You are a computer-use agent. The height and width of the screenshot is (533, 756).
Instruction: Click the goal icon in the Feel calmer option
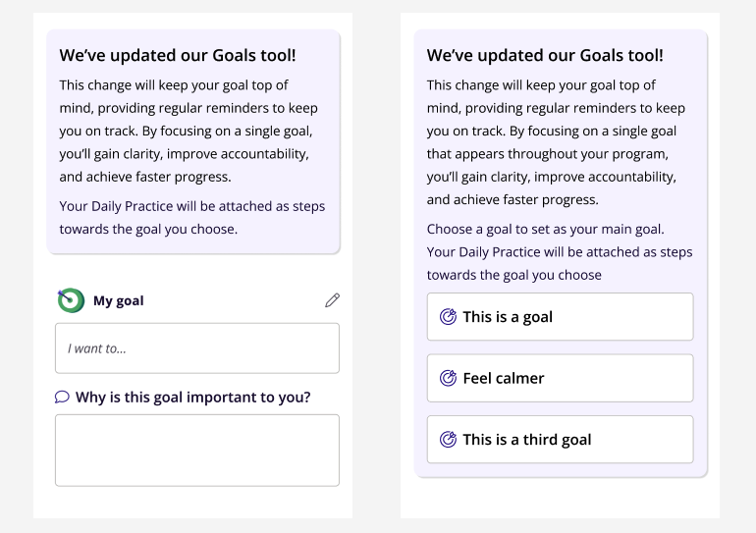coord(448,378)
